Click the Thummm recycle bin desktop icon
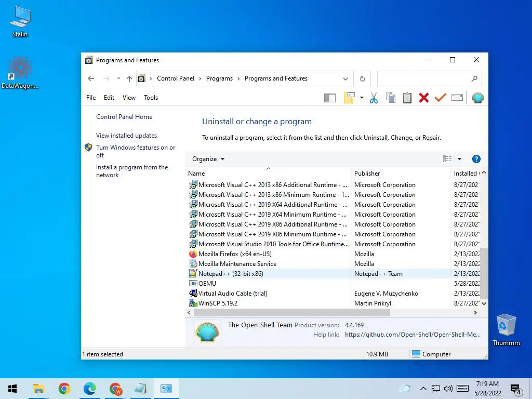The width and height of the screenshot is (532, 399). pos(506,330)
